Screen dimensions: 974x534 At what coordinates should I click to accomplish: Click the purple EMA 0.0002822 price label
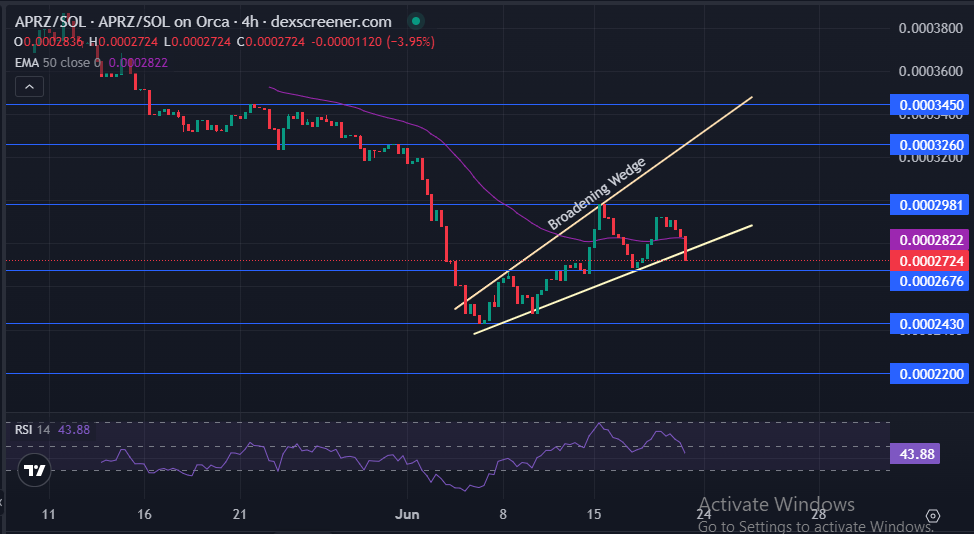point(929,240)
